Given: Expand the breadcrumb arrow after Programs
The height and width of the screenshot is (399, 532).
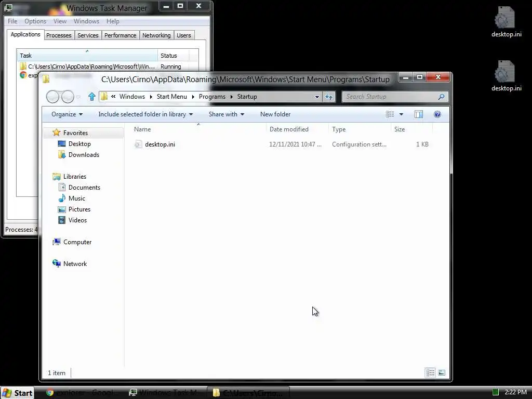Looking at the screenshot, I should click(231, 97).
